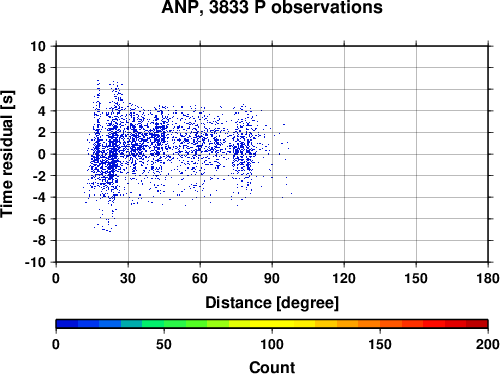The image size is (500, 374).
Task: Click the y-axis tick label '6'
Action: point(42,89)
